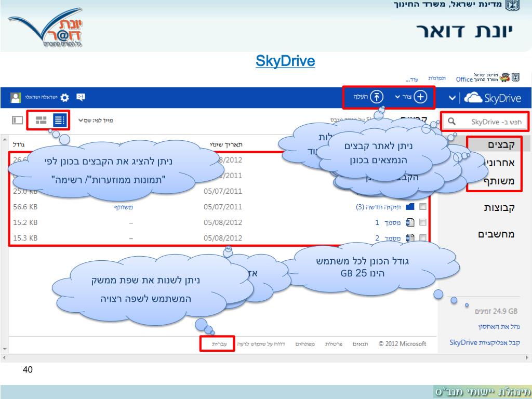Click the upload arrow icon next to העלה
Screen dimensions: 532x399
(x=376, y=97)
